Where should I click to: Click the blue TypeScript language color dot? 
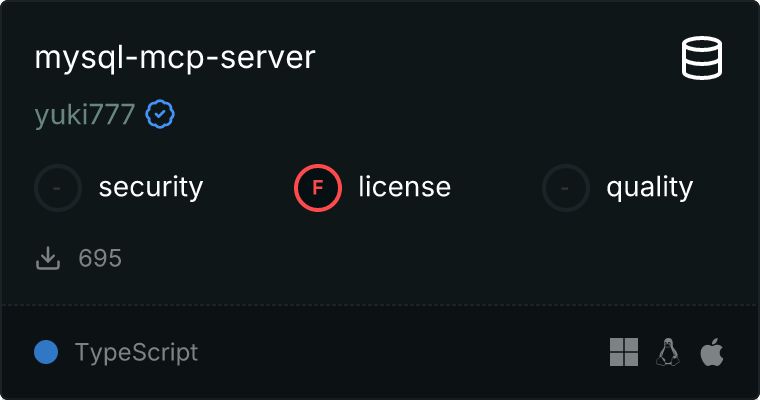46,352
